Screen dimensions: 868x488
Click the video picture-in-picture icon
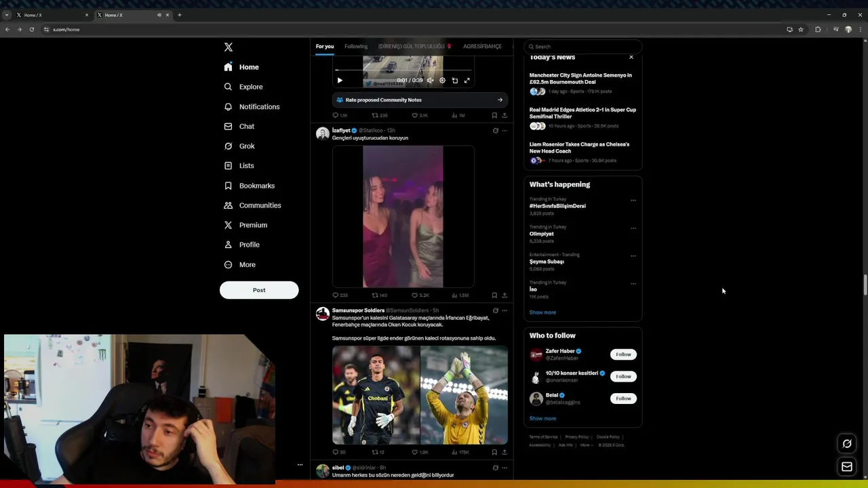[455, 80]
